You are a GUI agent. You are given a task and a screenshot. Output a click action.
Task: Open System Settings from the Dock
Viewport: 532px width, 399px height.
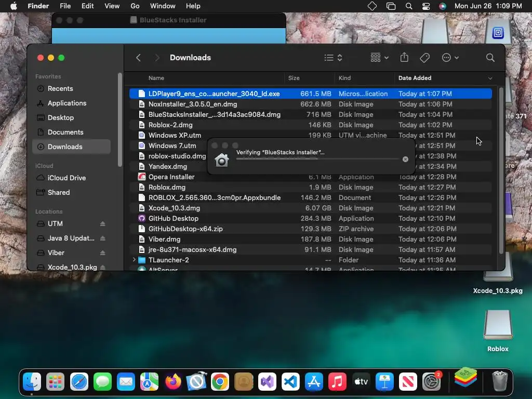[432, 382]
